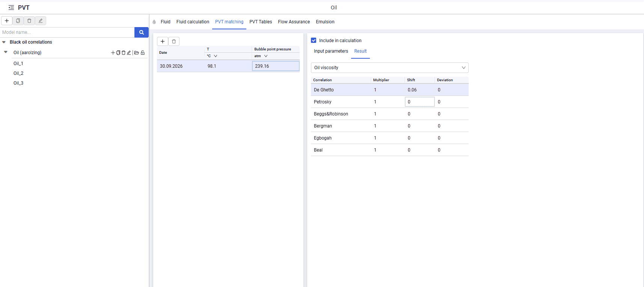Delete model using the top toolbar trash
The width and height of the screenshot is (644, 287).
pos(29,21)
